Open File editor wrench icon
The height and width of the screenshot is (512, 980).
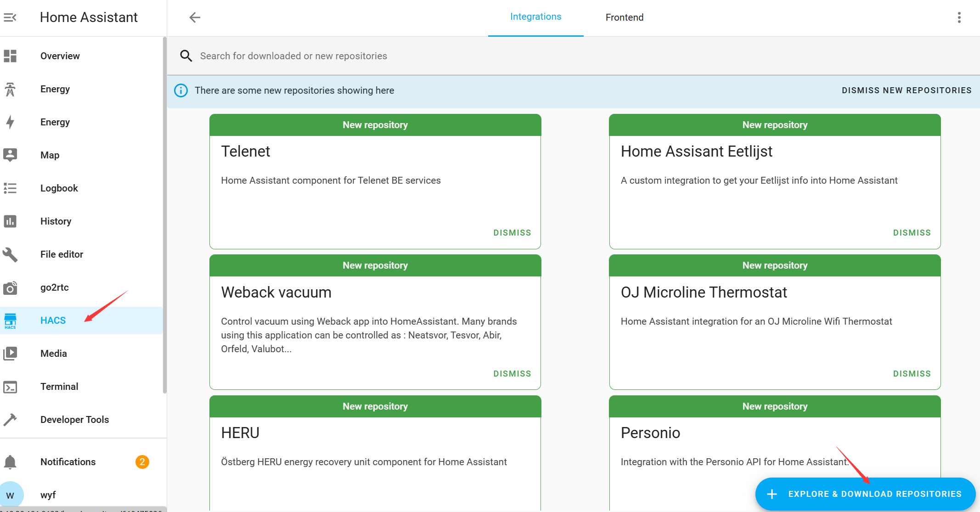pyautogui.click(x=10, y=254)
